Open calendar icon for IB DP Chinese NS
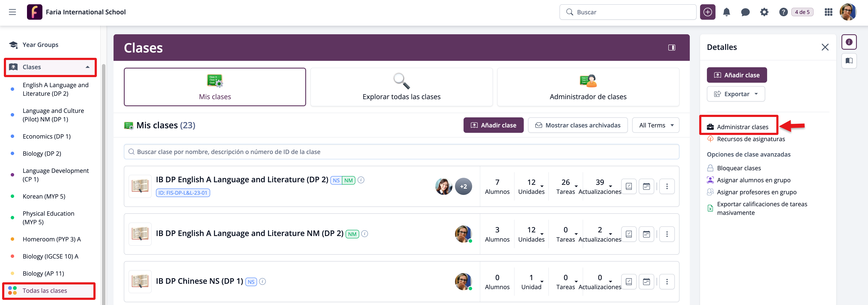The image size is (868, 305). [646, 281]
